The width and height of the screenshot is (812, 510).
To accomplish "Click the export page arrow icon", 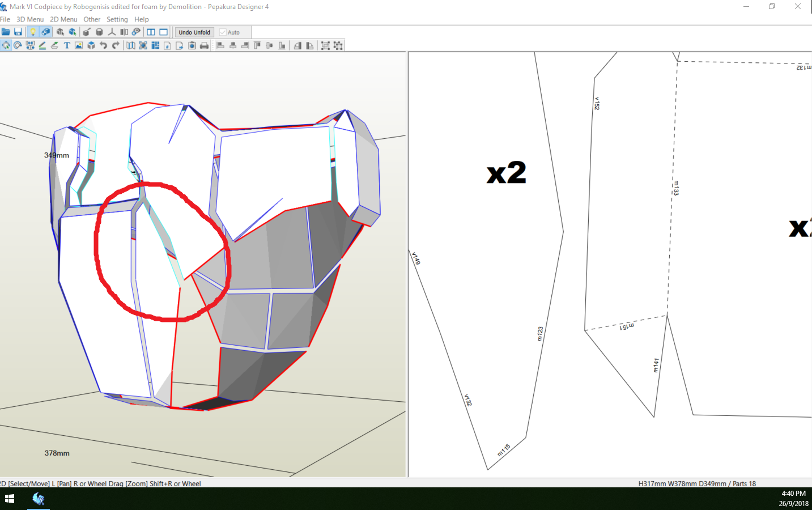I will tap(180, 45).
